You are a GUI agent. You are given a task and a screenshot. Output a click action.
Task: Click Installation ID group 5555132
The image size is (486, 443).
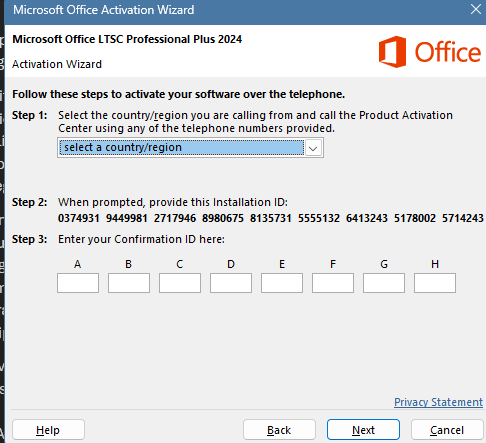point(319,218)
